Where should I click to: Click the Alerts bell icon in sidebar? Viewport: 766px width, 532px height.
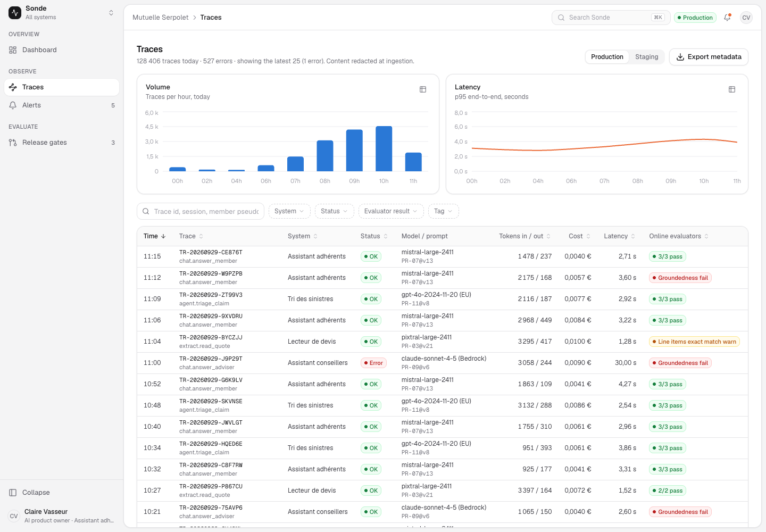click(13, 105)
